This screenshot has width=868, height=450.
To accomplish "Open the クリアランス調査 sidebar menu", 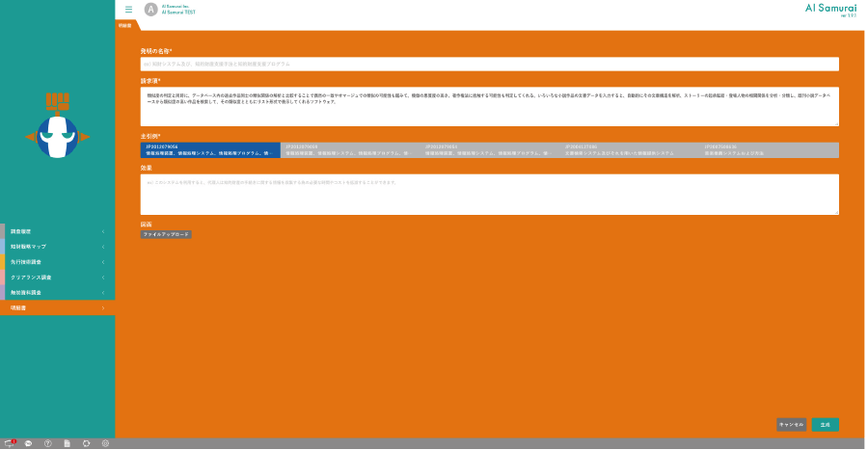I will click(x=57, y=278).
